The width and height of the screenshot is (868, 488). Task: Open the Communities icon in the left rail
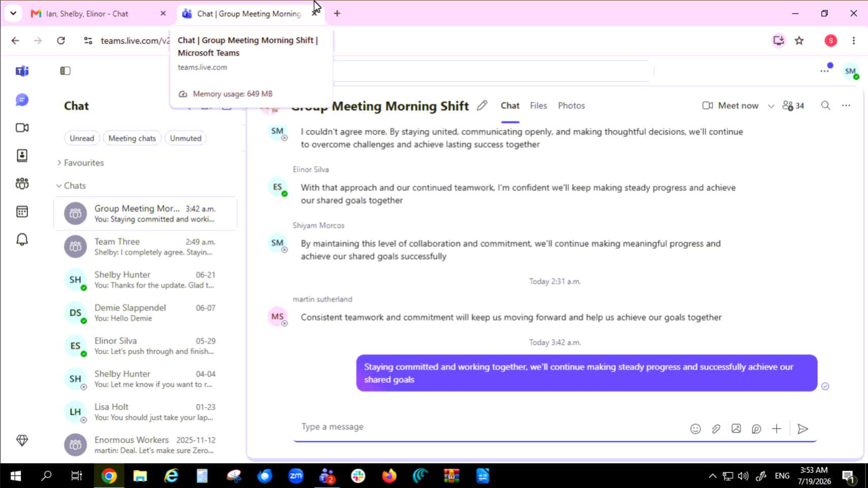22,183
